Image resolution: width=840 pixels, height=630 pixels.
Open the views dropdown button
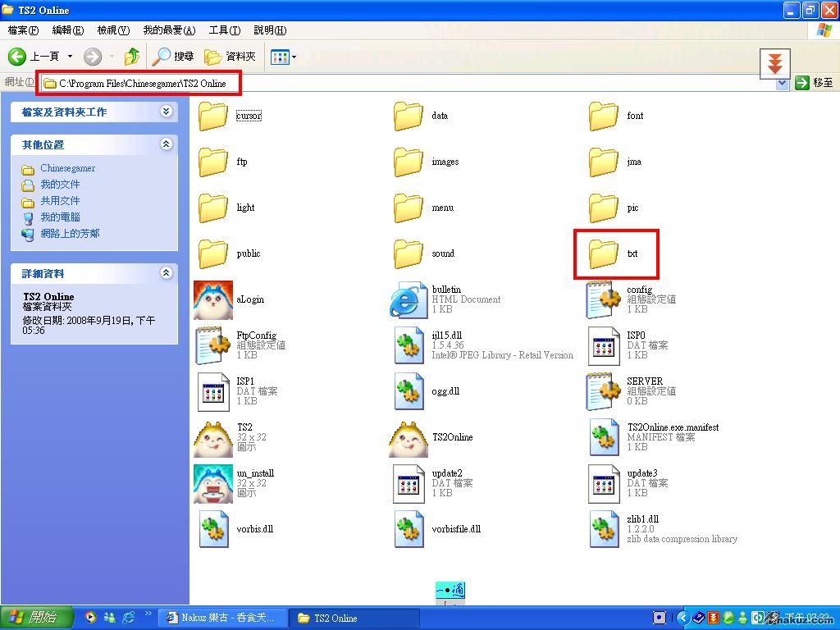283,57
